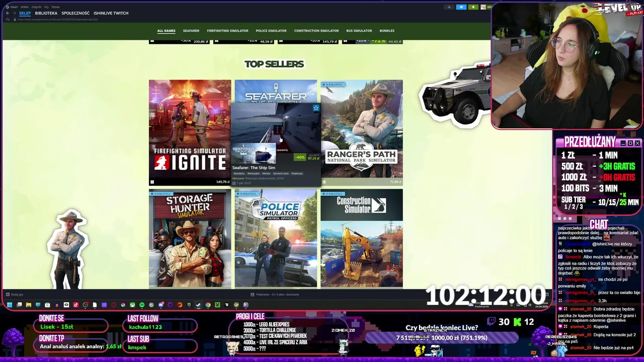The image size is (644, 362).
Task: Open Google Chrome from the taskbar
Action: pyautogui.click(x=208, y=305)
